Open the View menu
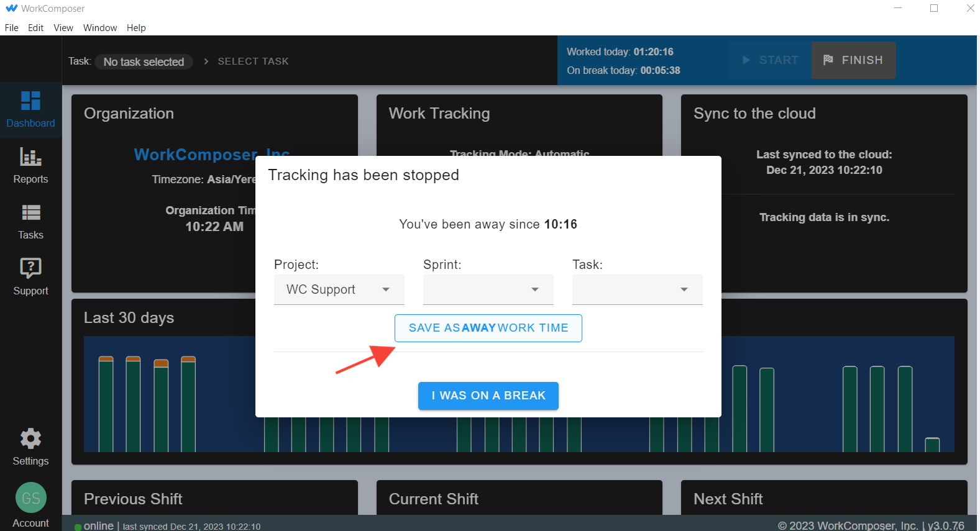980x531 pixels. (x=63, y=28)
